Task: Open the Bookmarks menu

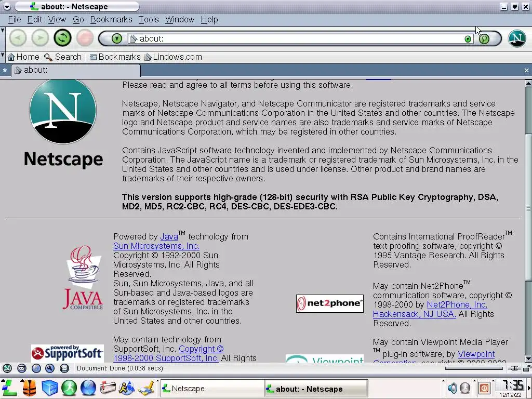Action: point(111,20)
